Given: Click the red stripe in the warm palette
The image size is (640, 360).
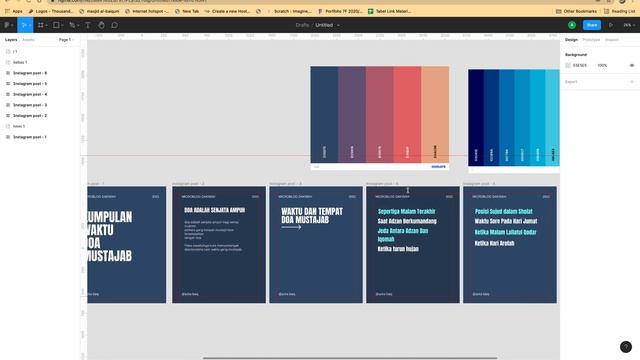Looking at the screenshot, I should pos(407,114).
